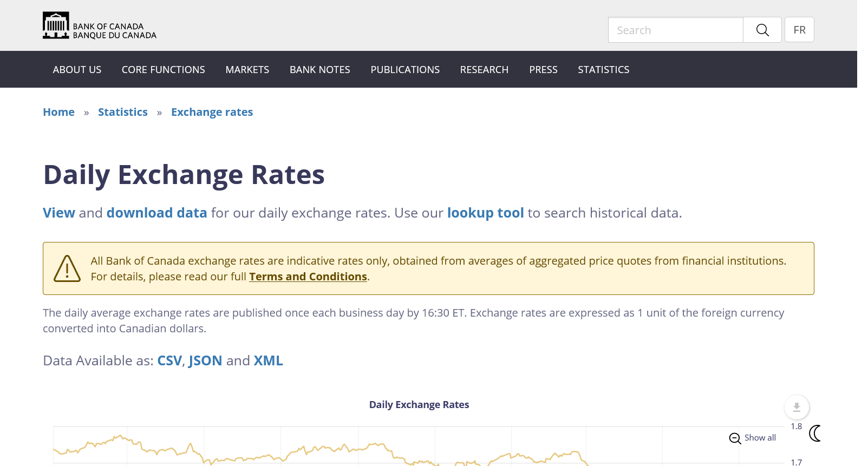
Task: Toggle dark mode with the moon icon
Action: [x=815, y=433]
